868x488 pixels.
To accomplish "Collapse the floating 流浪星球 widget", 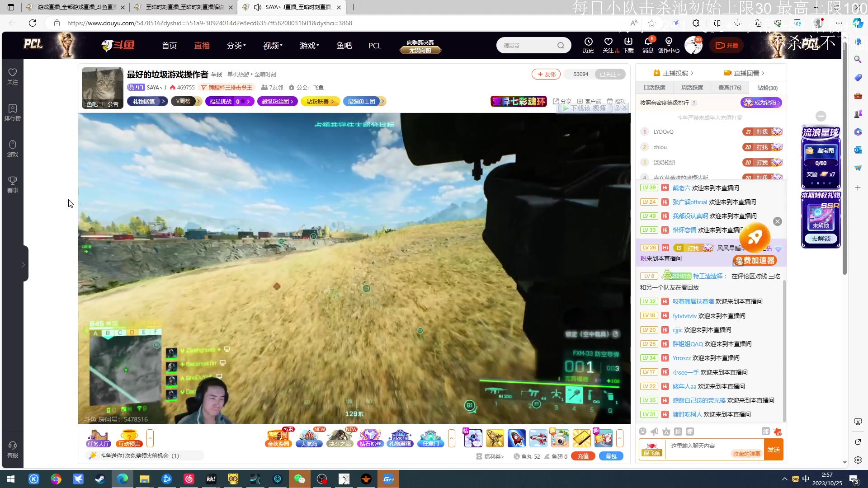I will tap(821, 116).
